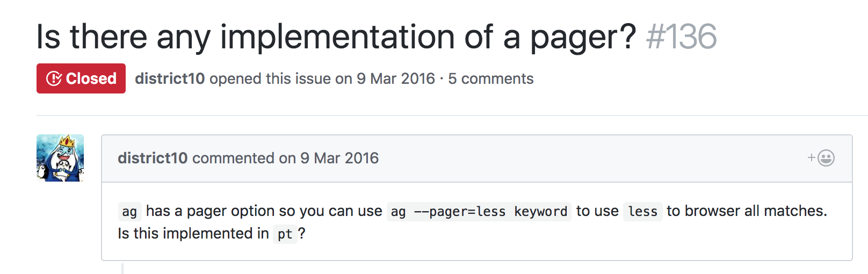Click the 'Is this implemented in' sentence

[x=193, y=233]
